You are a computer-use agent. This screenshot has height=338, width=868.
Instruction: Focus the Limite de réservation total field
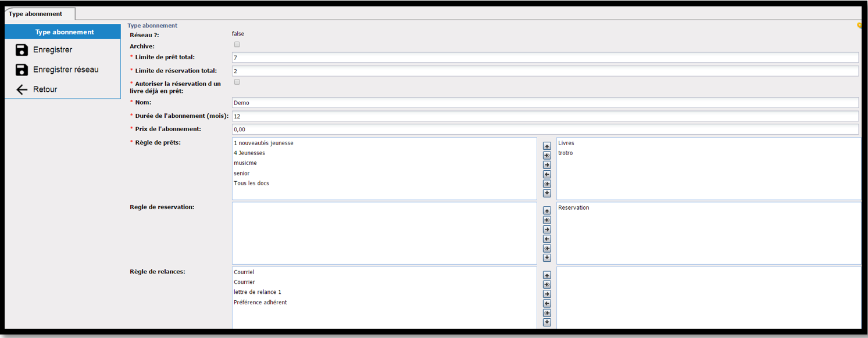[545, 71]
